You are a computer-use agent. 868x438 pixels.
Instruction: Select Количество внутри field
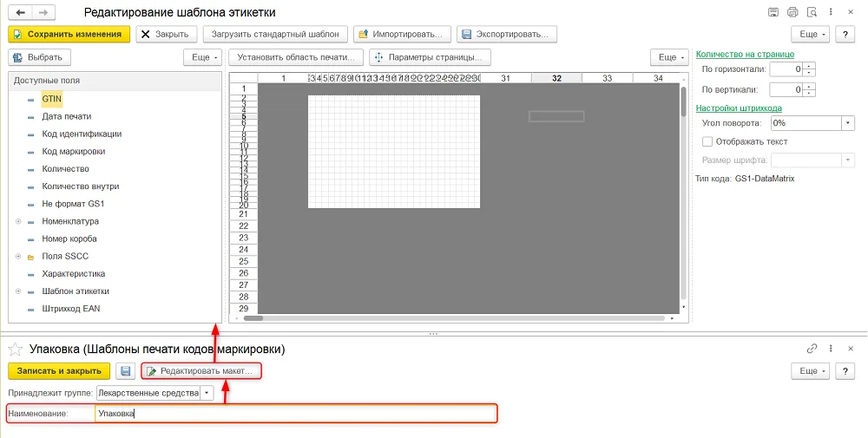80,186
